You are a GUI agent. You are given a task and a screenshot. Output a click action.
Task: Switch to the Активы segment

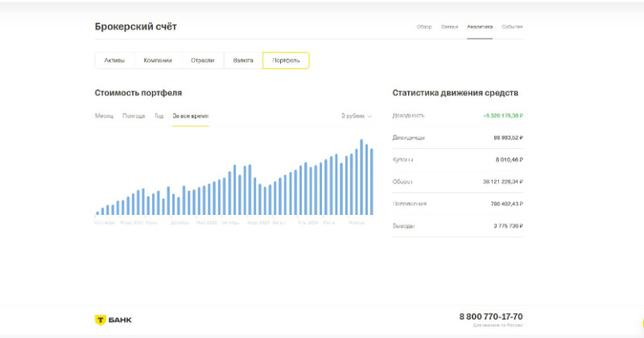(115, 60)
